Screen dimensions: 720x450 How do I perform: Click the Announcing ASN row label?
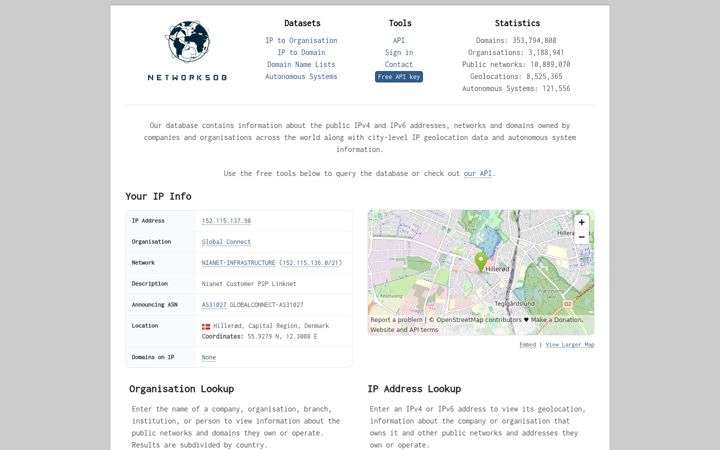point(154,305)
